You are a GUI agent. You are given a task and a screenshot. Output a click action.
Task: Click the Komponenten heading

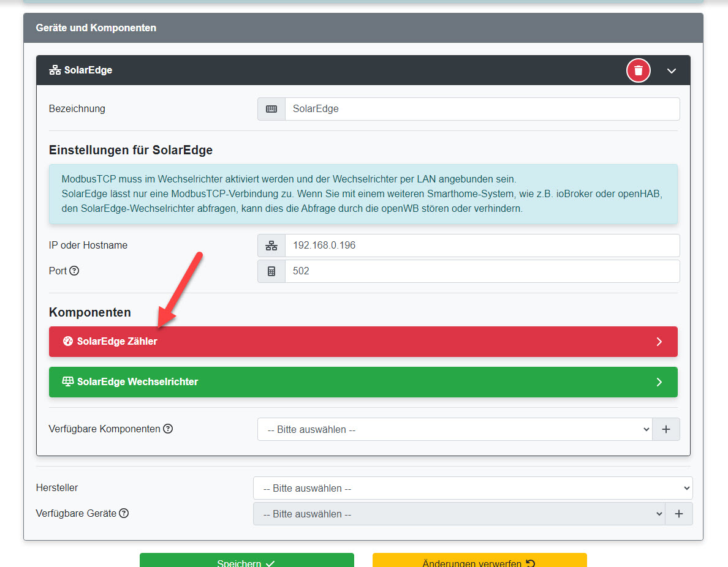89,312
